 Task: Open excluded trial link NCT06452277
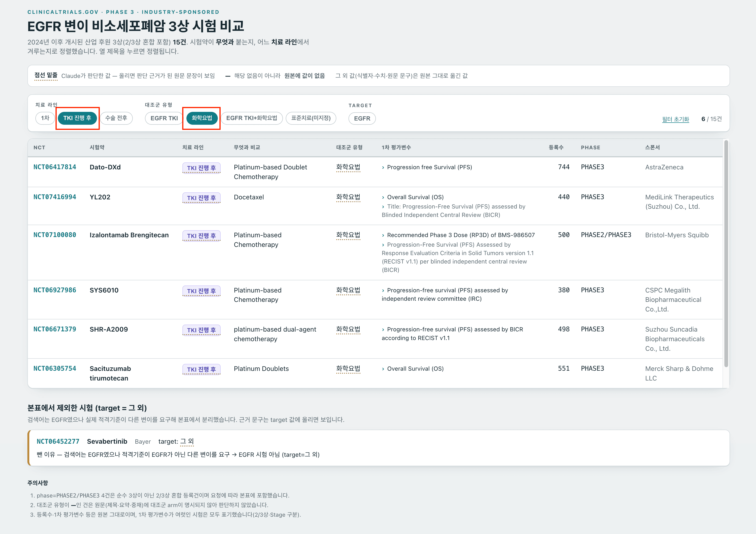tap(58, 442)
